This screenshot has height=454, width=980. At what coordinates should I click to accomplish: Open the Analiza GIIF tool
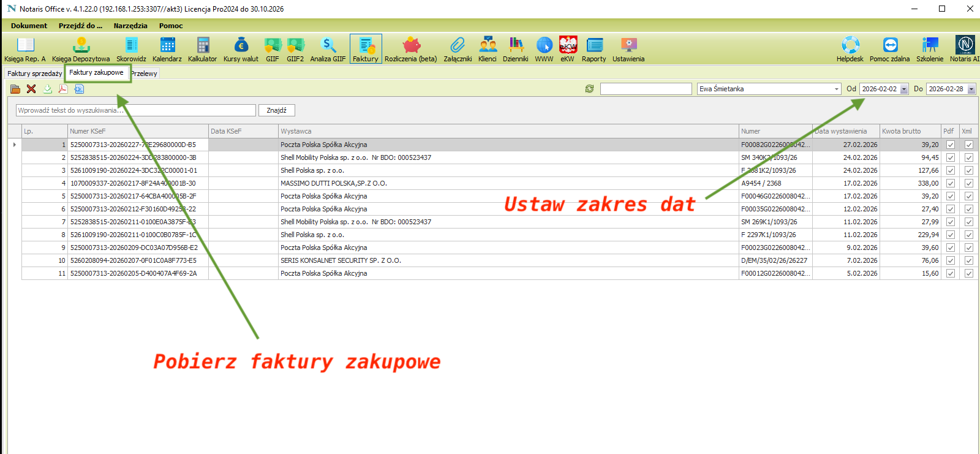coord(328,49)
